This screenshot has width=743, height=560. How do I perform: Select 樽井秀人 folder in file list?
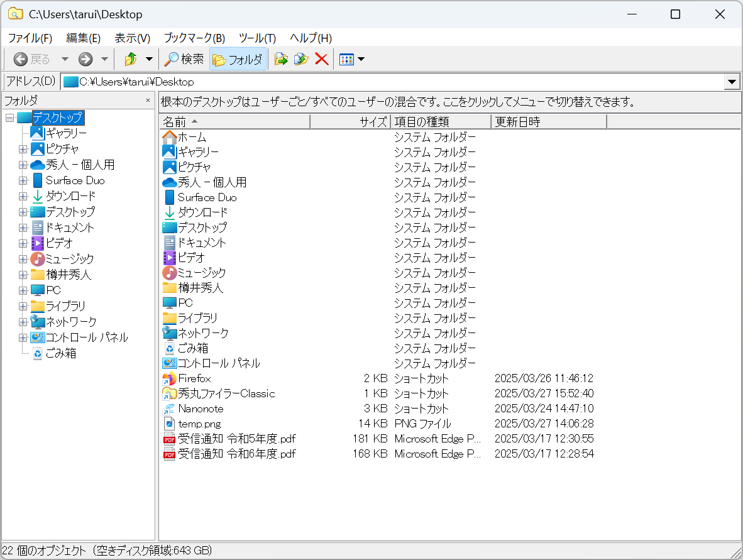200,288
